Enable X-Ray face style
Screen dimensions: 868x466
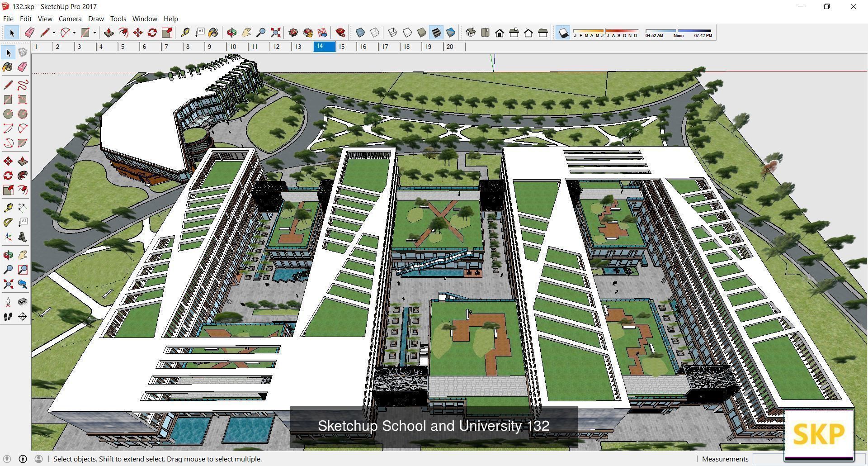(359, 32)
